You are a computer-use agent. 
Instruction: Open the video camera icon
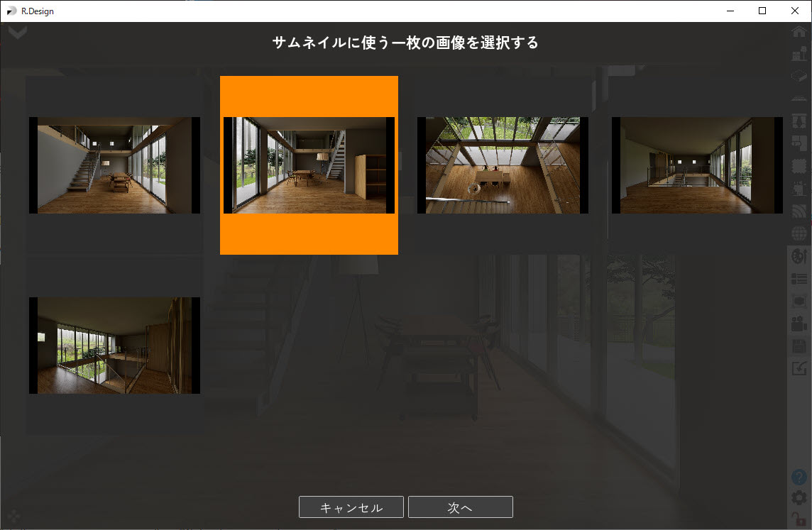(x=799, y=324)
